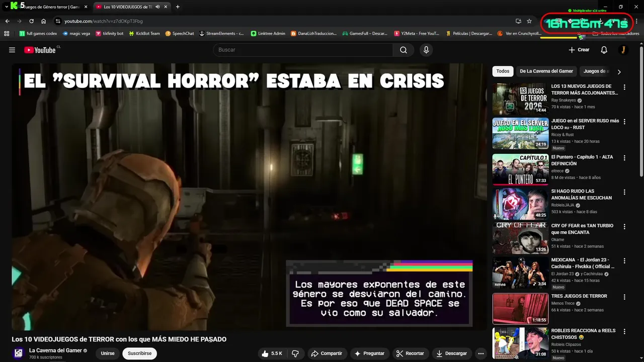The image size is (644, 362).
Task: Open options for El Puntero Capítulo 1 video
Action: click(x=624, y=158)
